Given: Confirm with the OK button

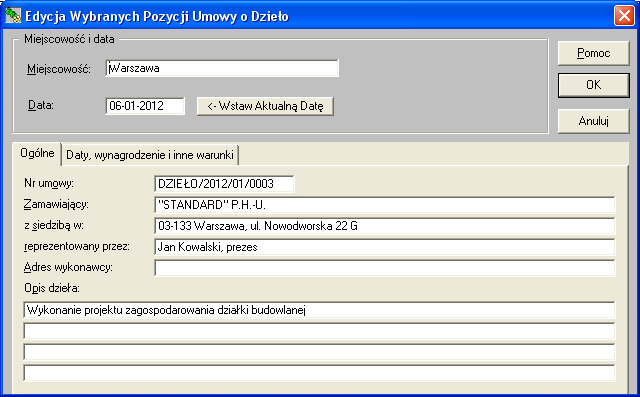Looking at the screenshot, I should (x=593, y=85).
